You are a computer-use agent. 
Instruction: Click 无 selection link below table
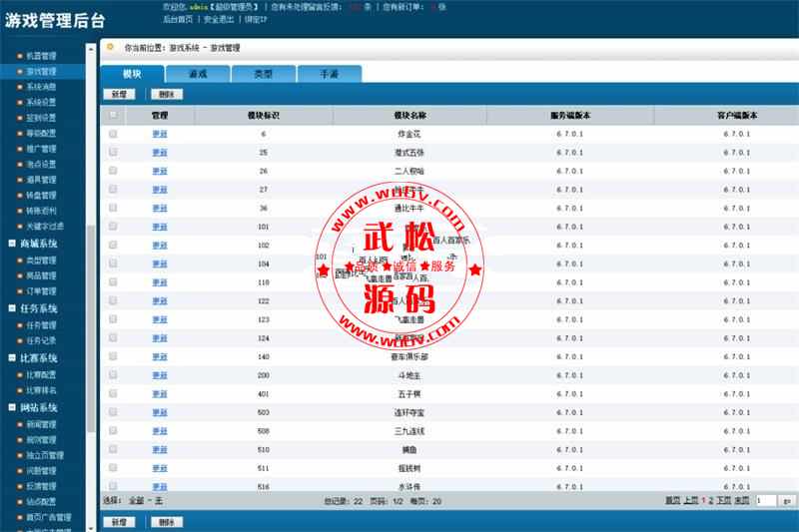[159, 501]
